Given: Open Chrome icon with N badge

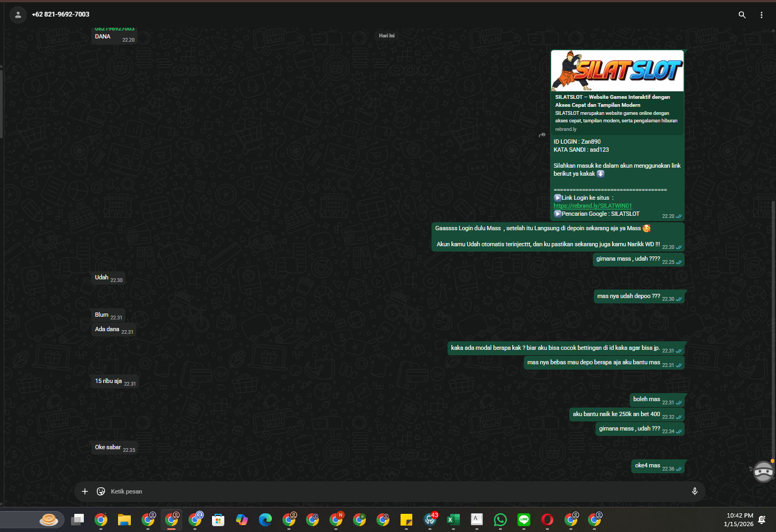Looking at the screenshot, I should 336,520.
